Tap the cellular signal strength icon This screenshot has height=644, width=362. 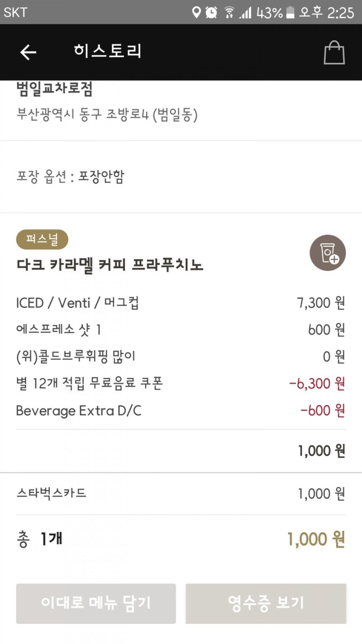pyautogui.click(x=245, y=13)
